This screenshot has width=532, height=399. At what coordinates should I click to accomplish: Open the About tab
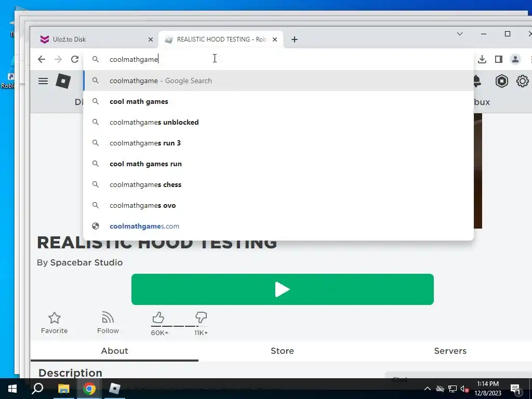(x=114, y=351)
